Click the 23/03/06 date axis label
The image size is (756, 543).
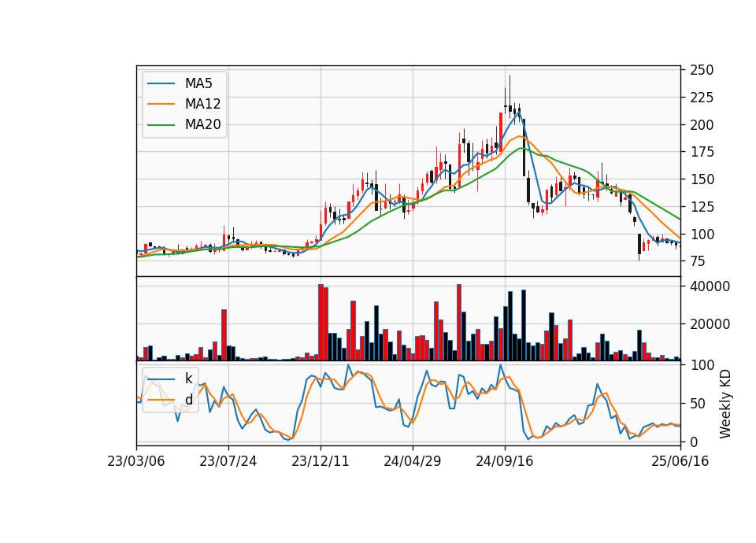(136, 461)
